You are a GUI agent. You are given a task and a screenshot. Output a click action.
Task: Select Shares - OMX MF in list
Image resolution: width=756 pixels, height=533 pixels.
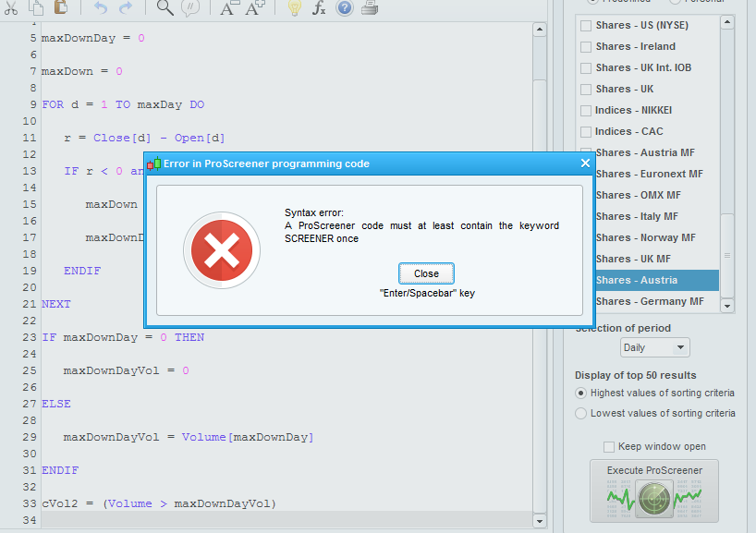639,195
